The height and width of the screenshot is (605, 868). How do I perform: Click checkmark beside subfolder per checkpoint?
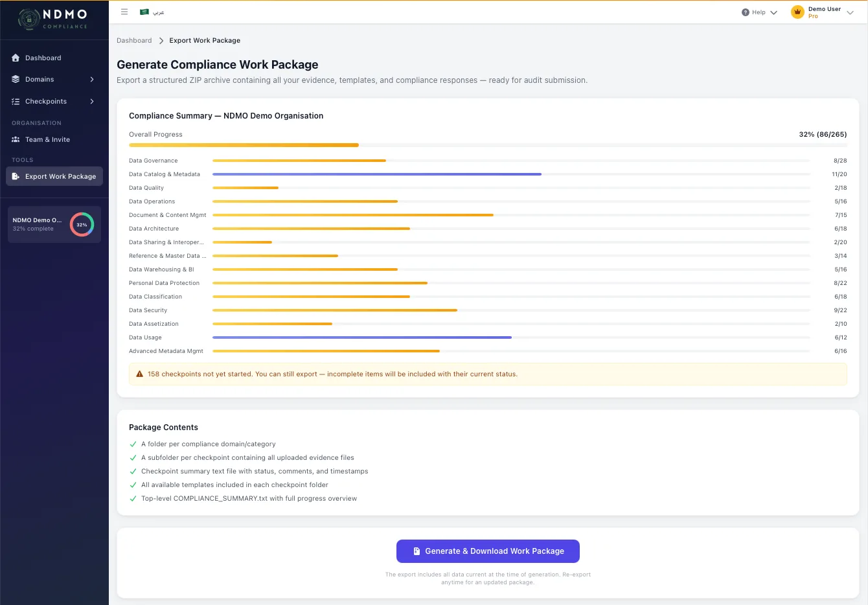[133, 458]
